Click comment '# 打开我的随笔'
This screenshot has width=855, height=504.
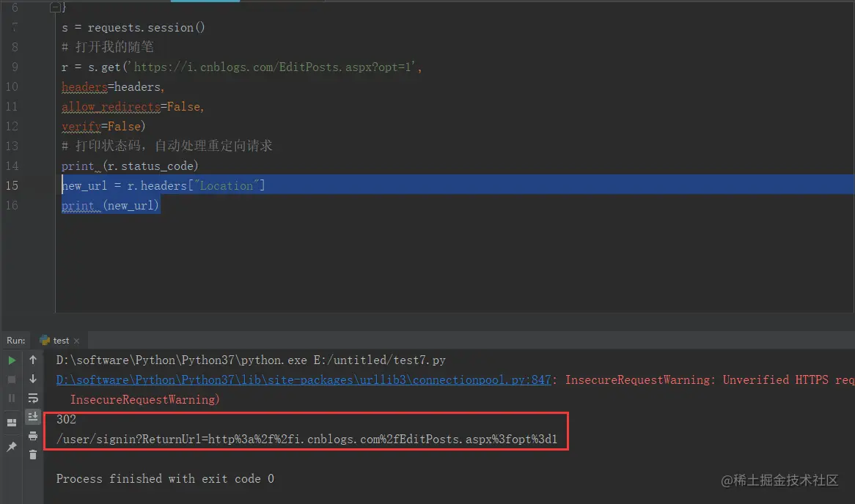[x=107, y=47]
